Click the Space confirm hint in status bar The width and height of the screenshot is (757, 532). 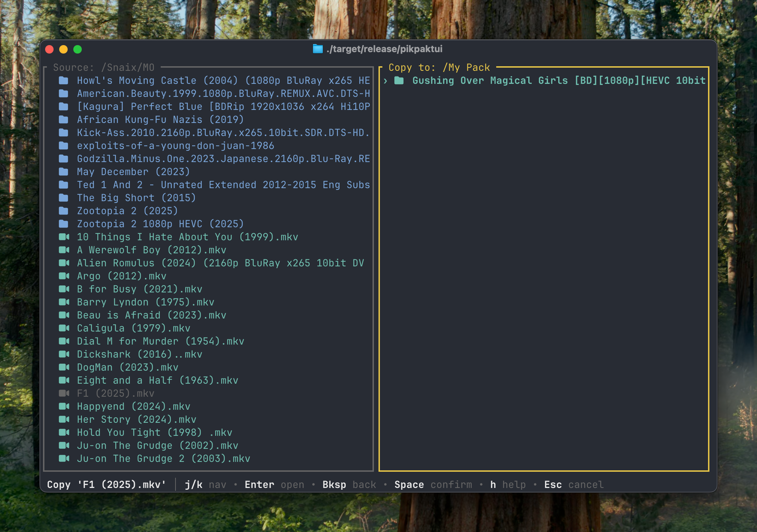point(433,485)
